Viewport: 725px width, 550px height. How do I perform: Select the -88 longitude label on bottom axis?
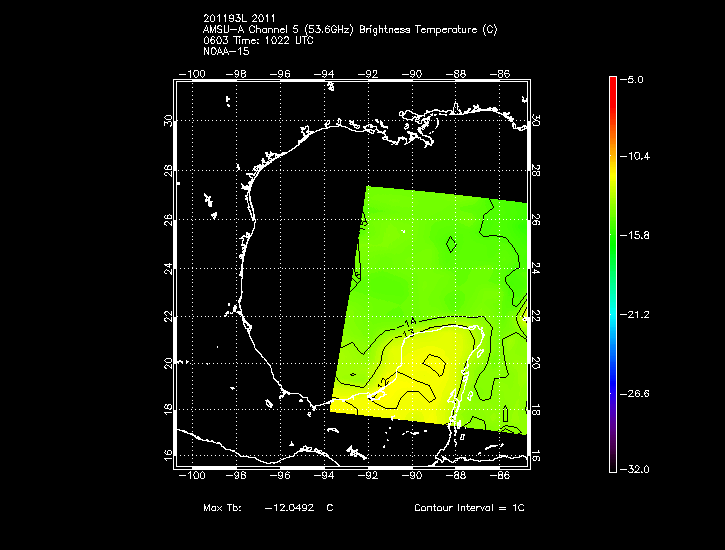455,475
